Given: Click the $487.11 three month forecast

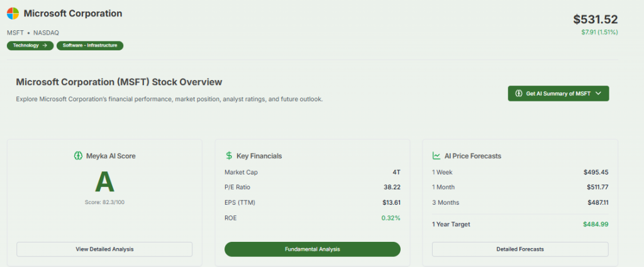Looking at the screenshot, I should pos(598,202).
